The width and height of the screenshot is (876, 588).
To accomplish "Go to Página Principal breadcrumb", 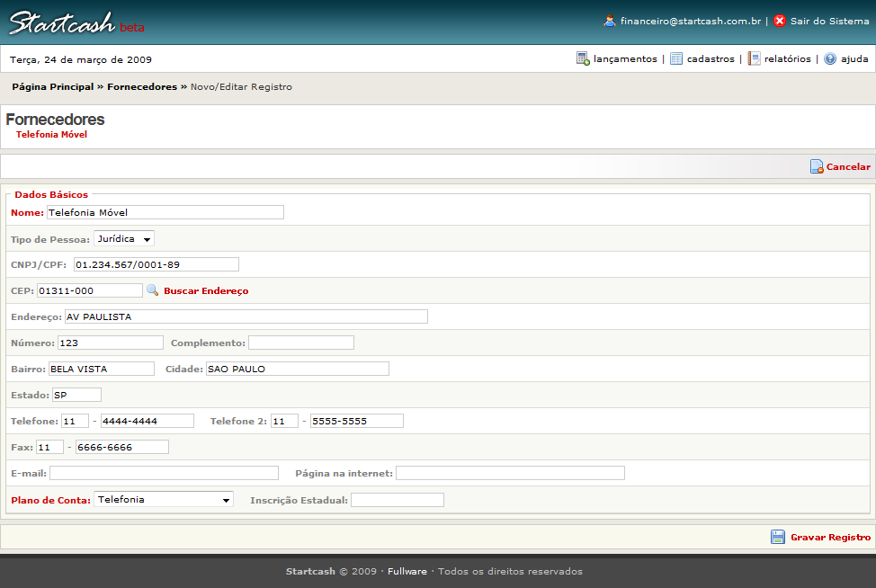I will point(52,87).
